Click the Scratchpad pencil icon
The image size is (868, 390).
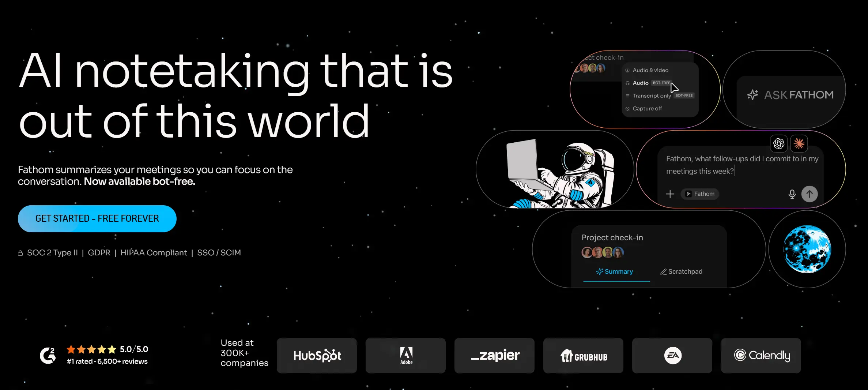click(x=663, y=272)
